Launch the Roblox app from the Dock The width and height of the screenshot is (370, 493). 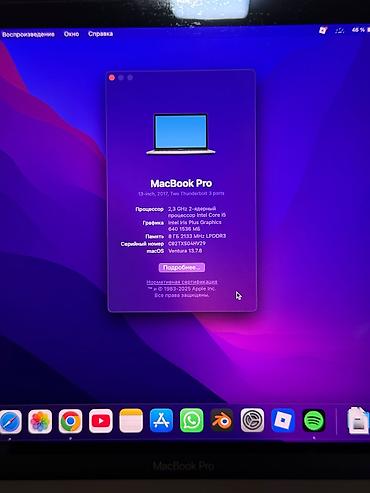click(x=283, y=420)
